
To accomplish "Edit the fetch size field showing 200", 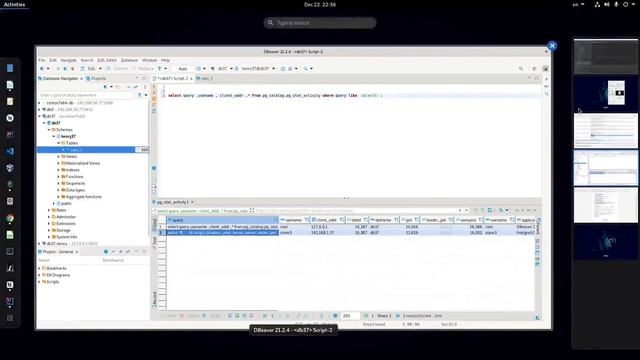I will click(350, 316).
